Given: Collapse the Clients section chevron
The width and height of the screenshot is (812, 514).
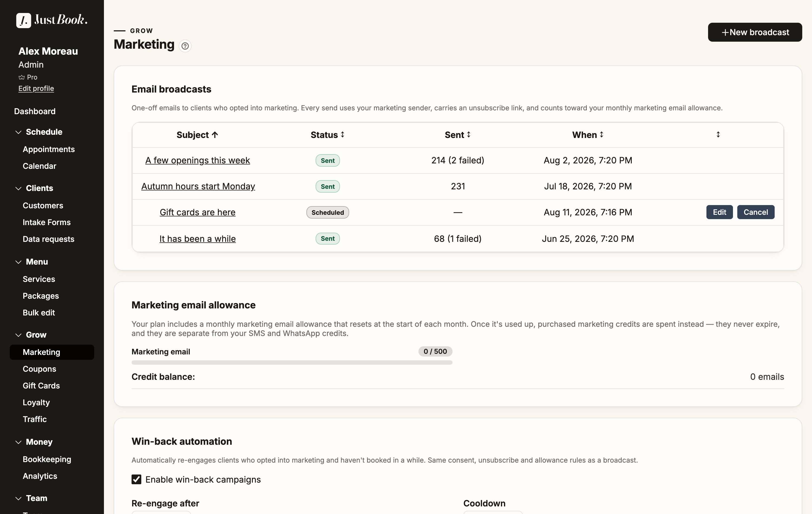Looking at the screenshot, I should (x=19, y=188).
